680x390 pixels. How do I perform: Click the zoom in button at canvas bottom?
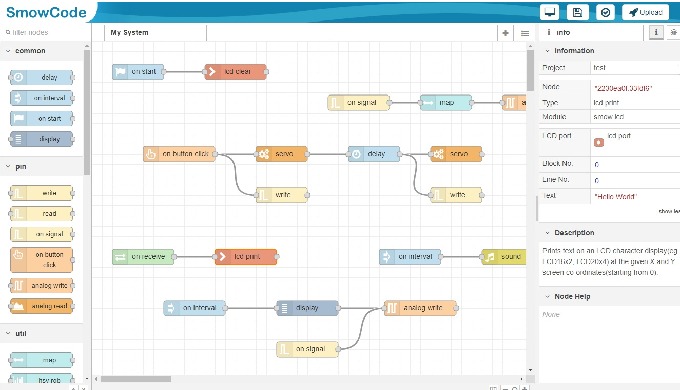[525, 388]
